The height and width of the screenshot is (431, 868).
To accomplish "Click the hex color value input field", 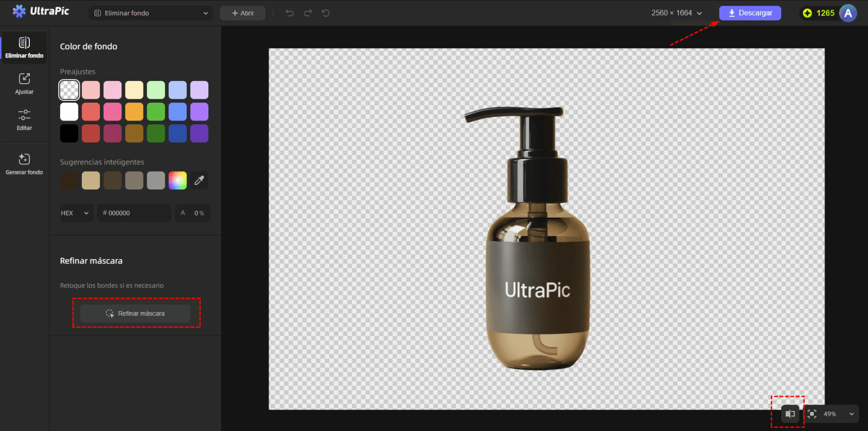I will [x=135, y=213].
